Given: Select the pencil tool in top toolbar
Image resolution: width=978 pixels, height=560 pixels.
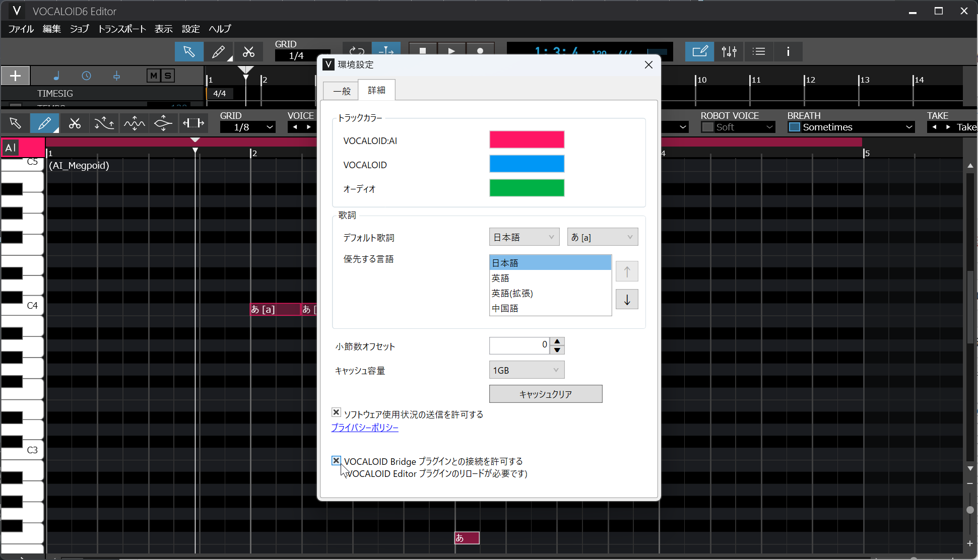Looking at the screenshot, I should pyautogui.click(x=219, y=51).
